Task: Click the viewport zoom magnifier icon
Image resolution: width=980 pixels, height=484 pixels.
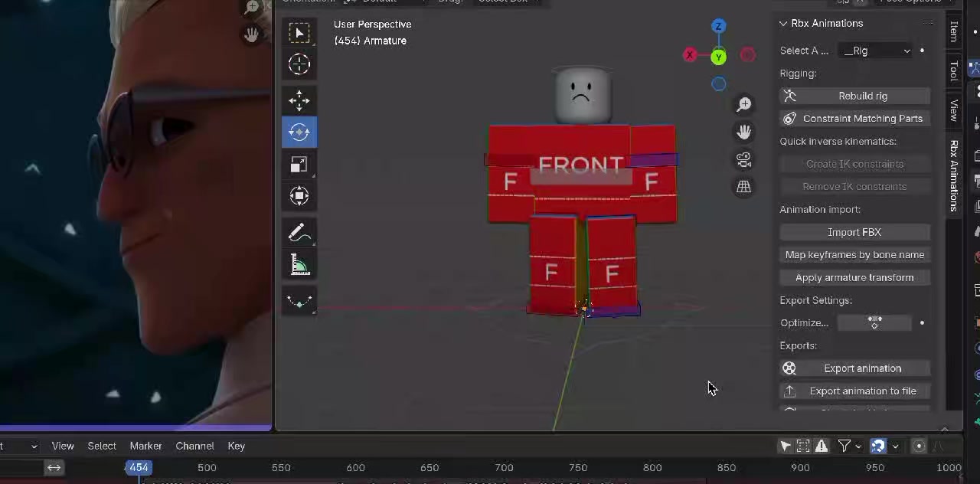Action: pyautogui.click(x=743, y=104)
